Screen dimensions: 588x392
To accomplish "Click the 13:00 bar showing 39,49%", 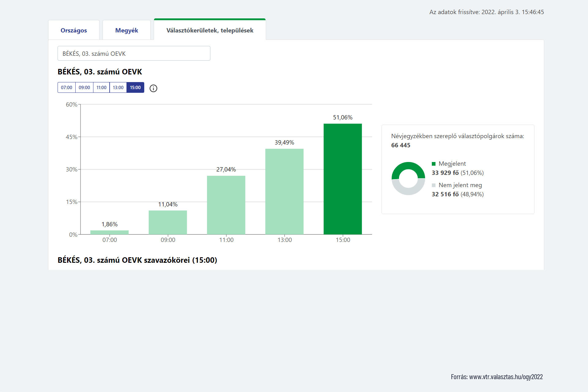I will (284, 191).
